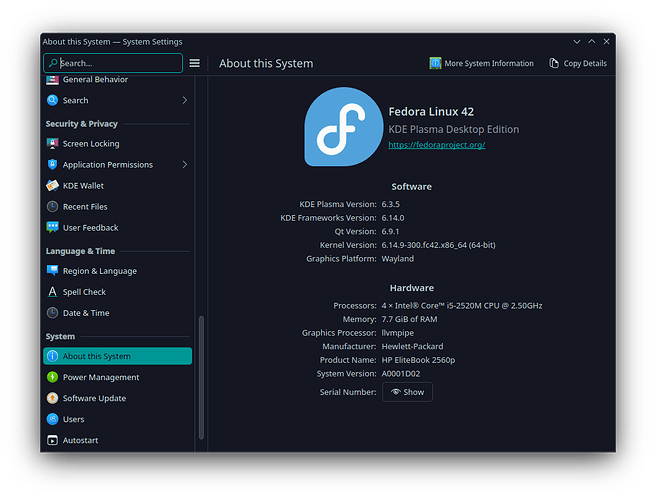Screen dimensions: 656x500
Task: Click the sidebar vertical scrollbar
Action: tap(201, 377)
